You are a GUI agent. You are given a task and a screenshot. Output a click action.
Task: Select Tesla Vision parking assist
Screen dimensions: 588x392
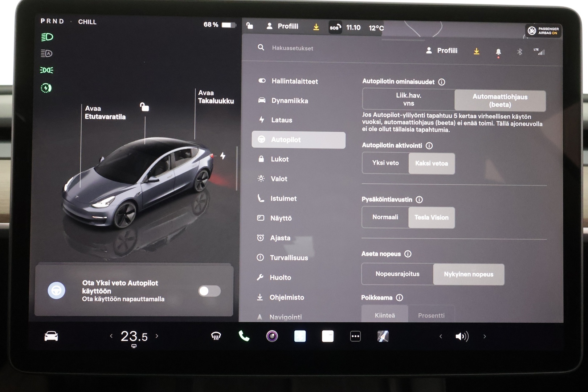click(432, 217)
